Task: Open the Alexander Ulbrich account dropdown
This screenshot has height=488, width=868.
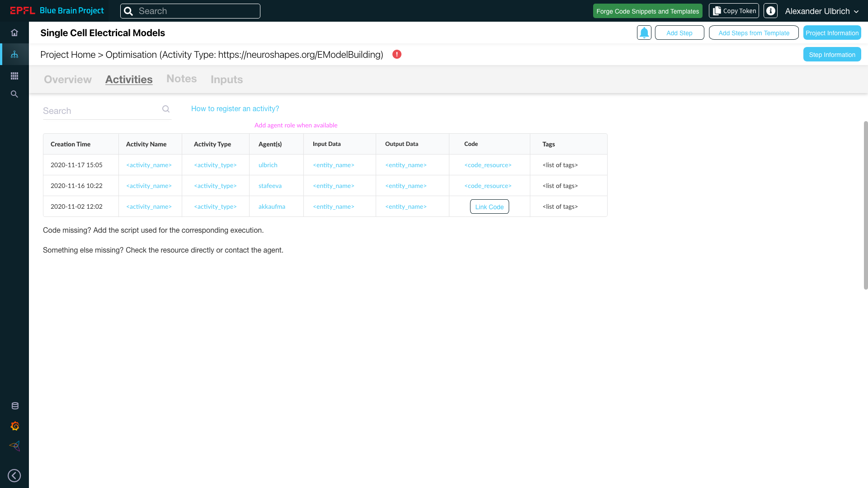Action: 821,11
